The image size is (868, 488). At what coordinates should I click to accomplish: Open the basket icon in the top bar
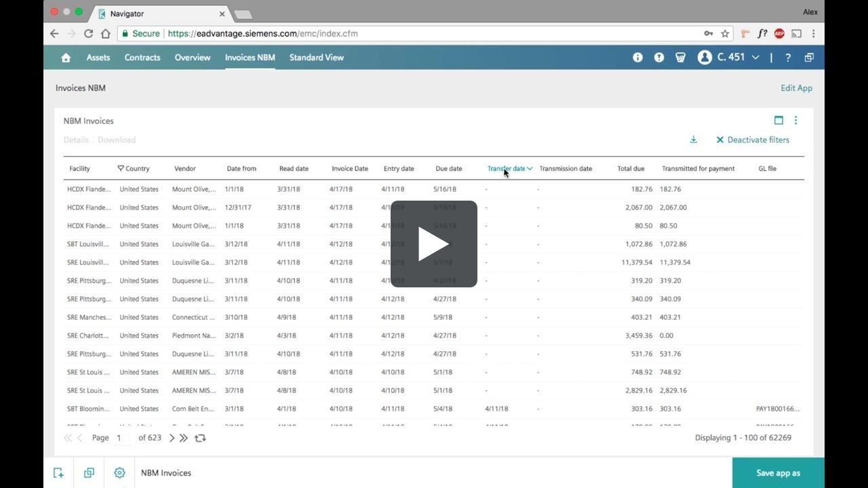click(680, 58)
